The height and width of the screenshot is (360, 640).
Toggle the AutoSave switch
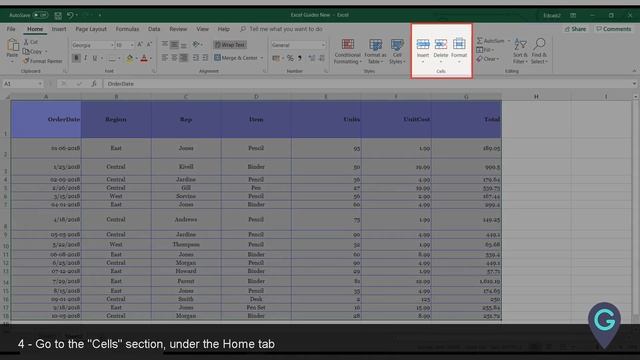point(40,15)
